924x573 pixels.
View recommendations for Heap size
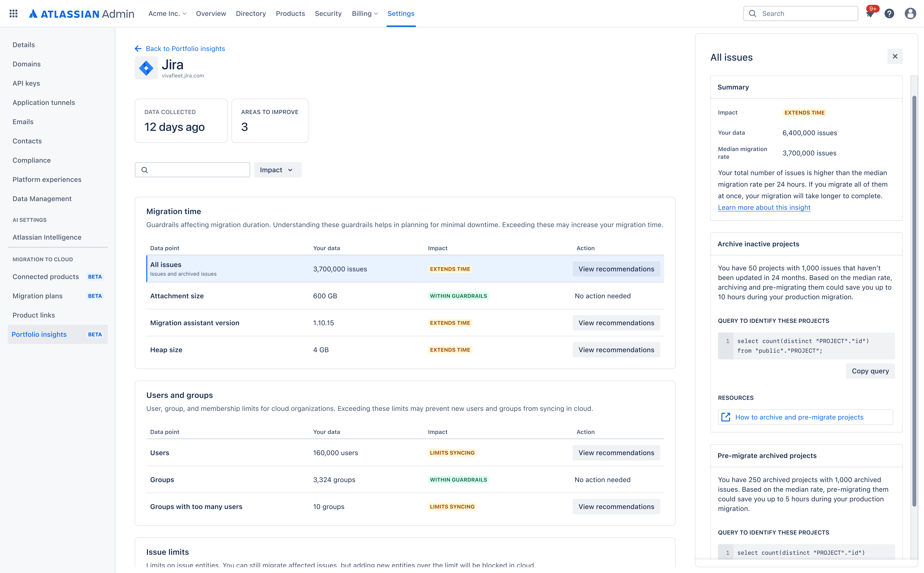click(616, 350)
